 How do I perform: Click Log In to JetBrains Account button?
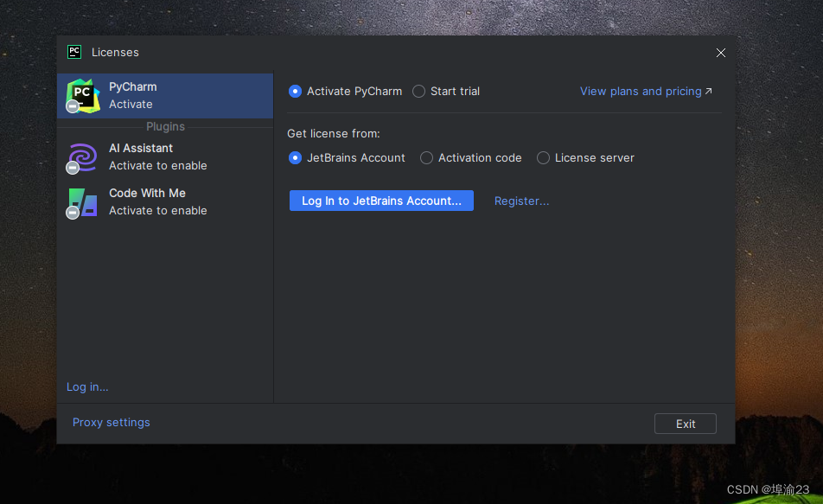(x=381, y=201)
